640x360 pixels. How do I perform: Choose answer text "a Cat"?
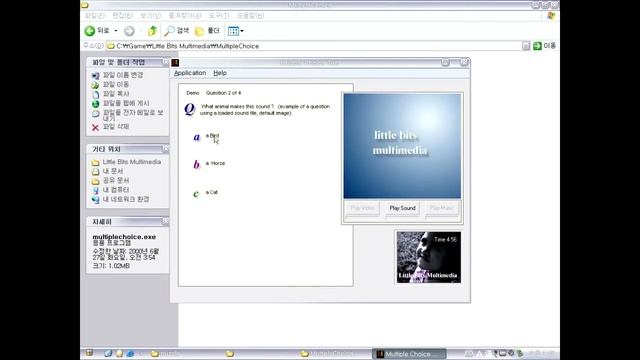211,192
